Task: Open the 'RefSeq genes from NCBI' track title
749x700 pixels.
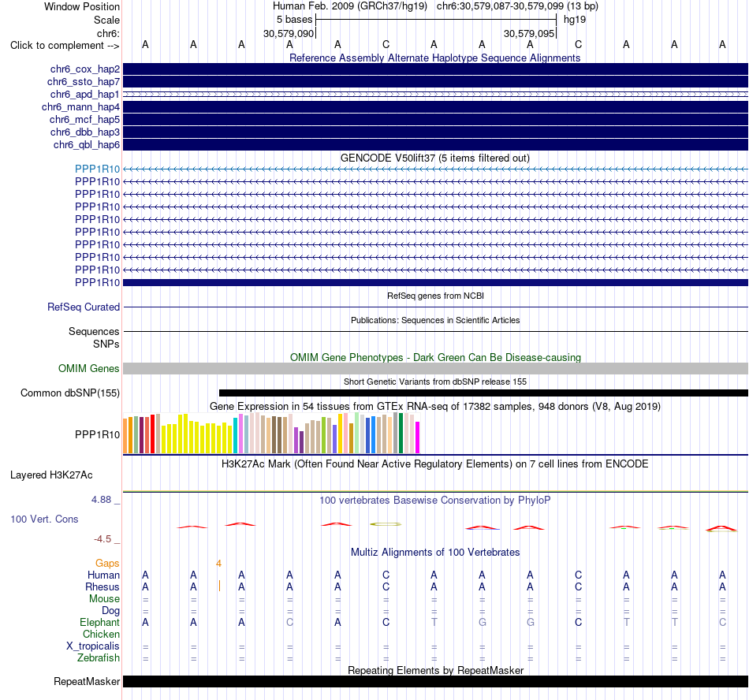Action: coord(435,296)
